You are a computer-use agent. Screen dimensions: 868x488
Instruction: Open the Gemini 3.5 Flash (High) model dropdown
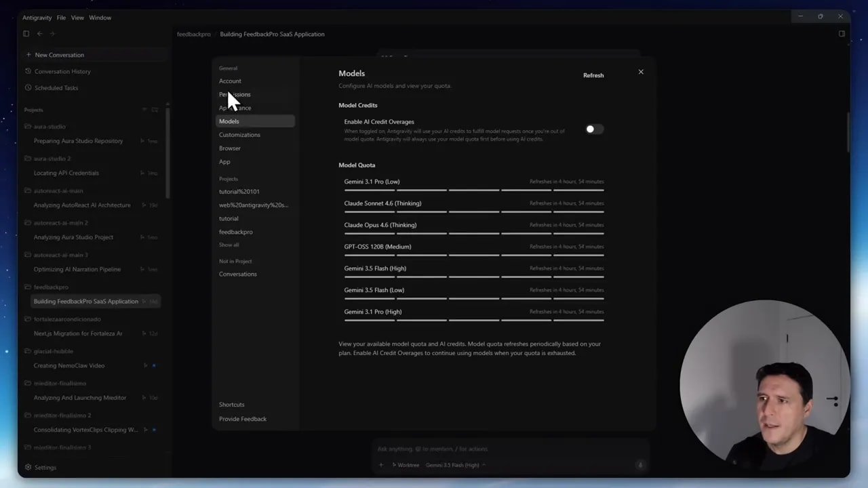tap(455, 466)
